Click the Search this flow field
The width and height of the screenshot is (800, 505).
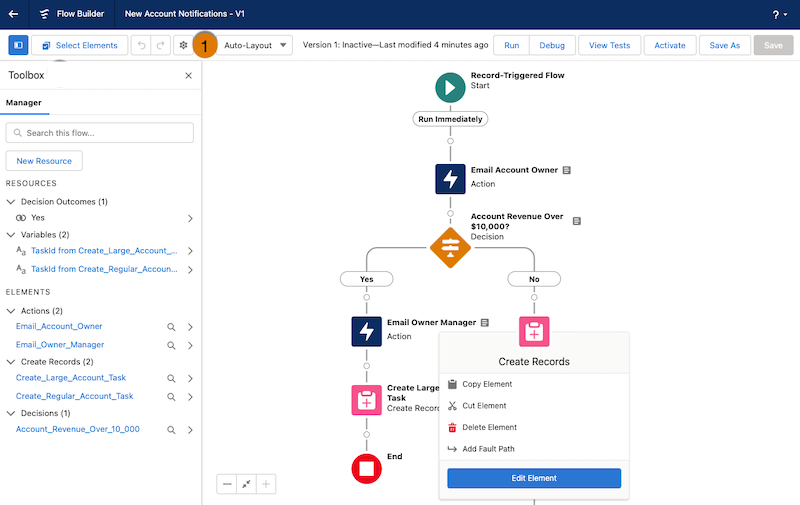click(99, 133)
